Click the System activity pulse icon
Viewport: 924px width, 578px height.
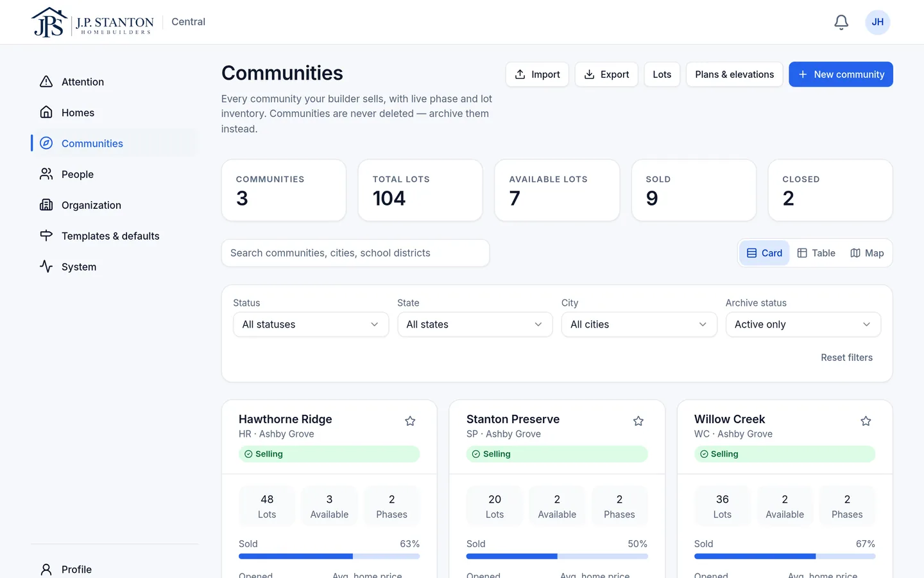(x=46, y=267)
